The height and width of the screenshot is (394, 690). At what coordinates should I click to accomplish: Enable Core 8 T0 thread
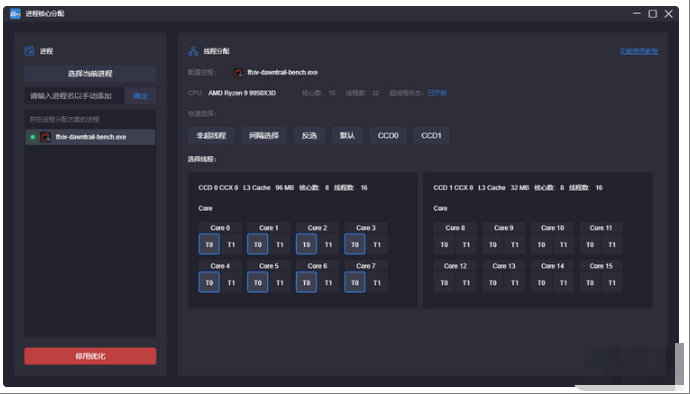click(444, 244)
